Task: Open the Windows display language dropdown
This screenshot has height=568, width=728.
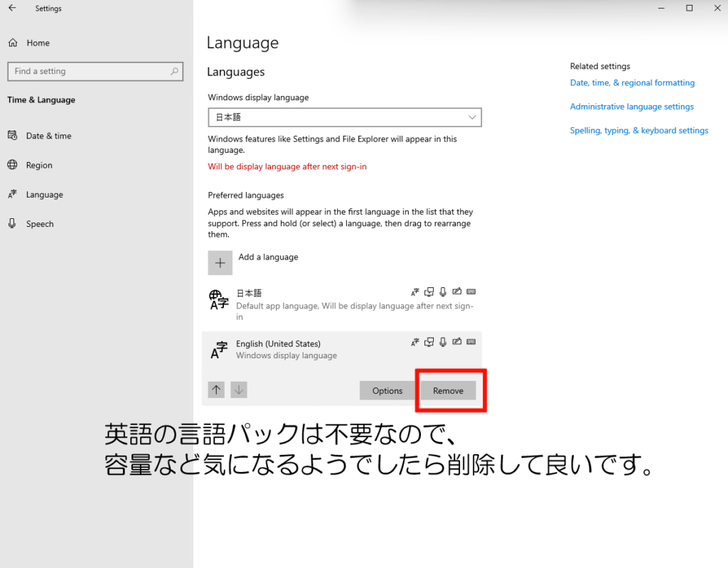Action: pyautogui.click(x=345, y=117)
